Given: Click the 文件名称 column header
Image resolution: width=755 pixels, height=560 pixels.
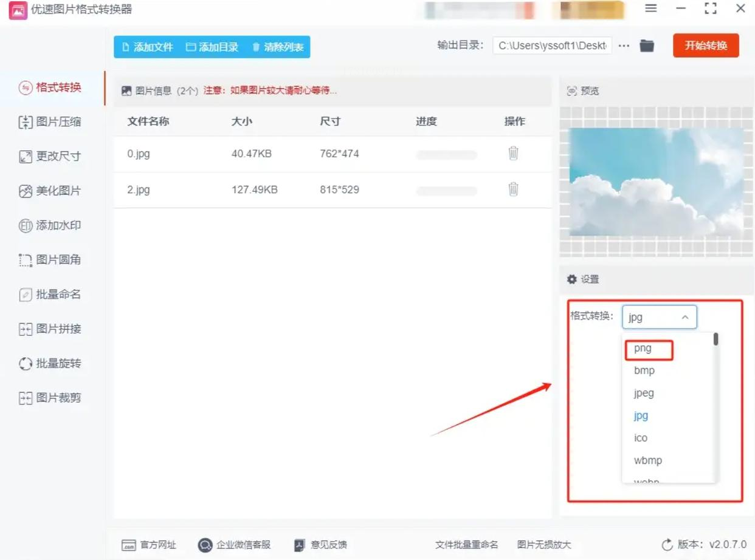Looking at the screenshot, I should [x=148, y=121].
